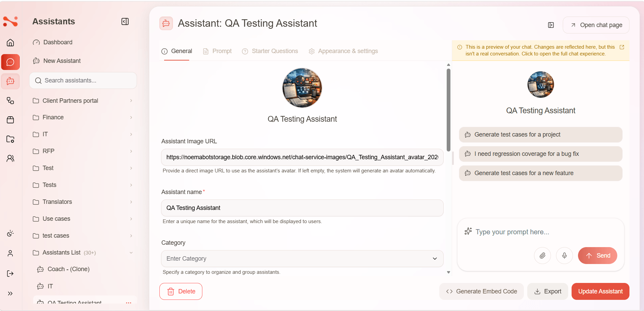Expand the RFP folder

click(83, 151)
